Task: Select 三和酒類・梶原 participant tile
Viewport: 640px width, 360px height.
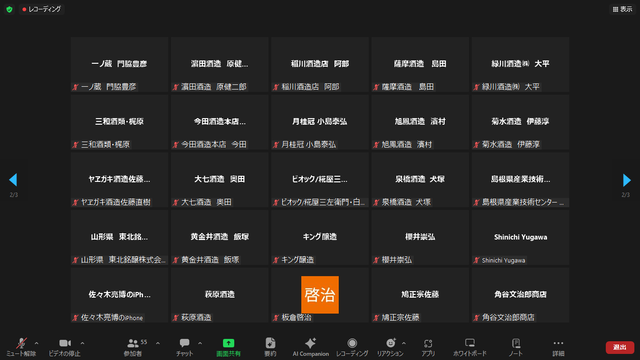Action: (120, 122)
